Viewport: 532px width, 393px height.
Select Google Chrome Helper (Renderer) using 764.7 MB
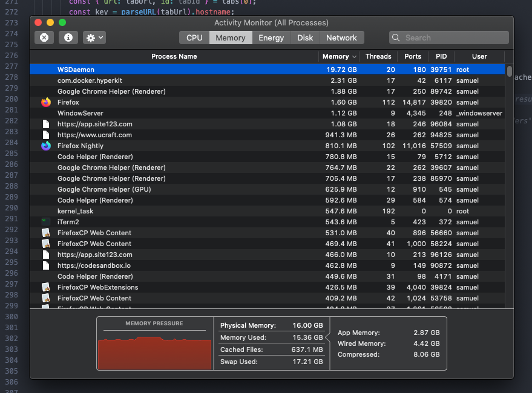268,167
